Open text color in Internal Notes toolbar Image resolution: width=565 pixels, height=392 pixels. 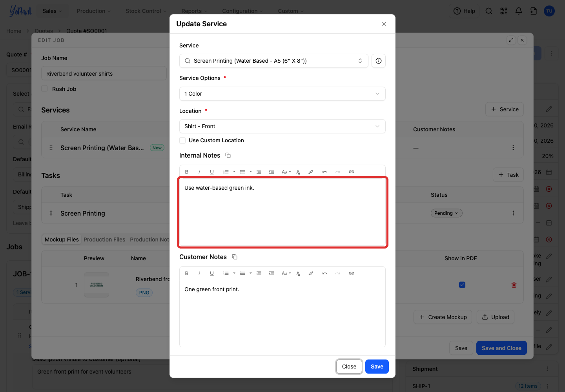tap(298, 172)
